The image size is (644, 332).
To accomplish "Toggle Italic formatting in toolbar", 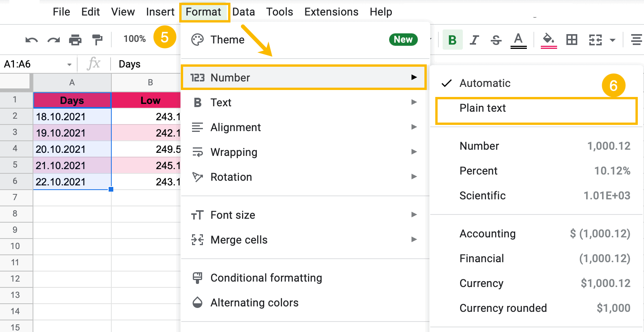I will pyautogui.click(x=474, y=40).
